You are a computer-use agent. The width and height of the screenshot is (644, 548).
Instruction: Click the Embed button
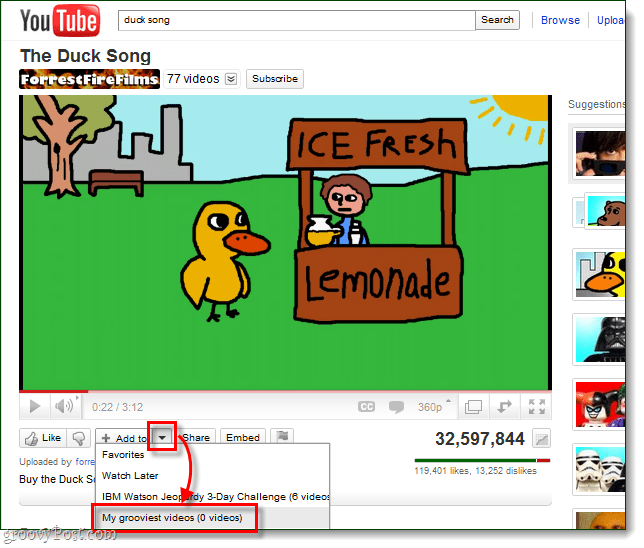(x=243, y=437)
